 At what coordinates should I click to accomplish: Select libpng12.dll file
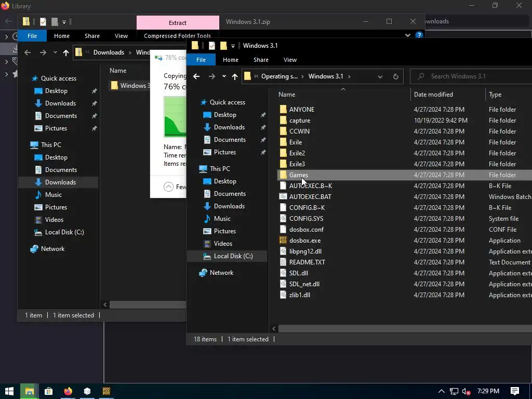click(x=305, y=251)
